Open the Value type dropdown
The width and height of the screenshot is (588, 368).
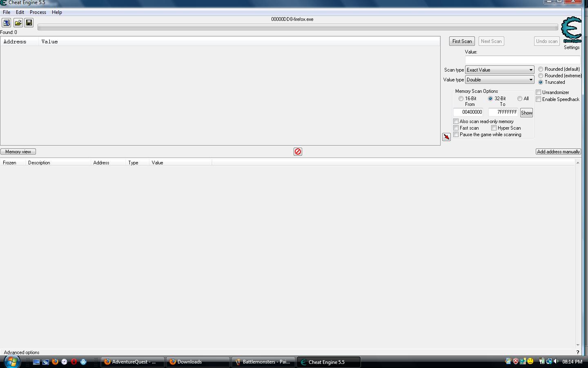point(500,80)
